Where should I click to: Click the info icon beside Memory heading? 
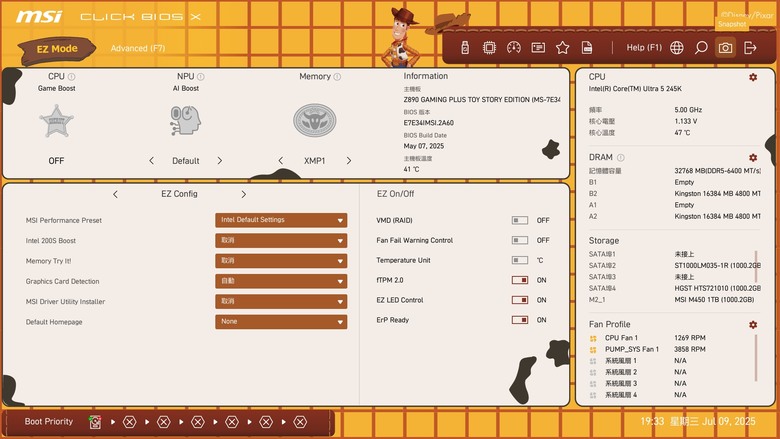337,77
